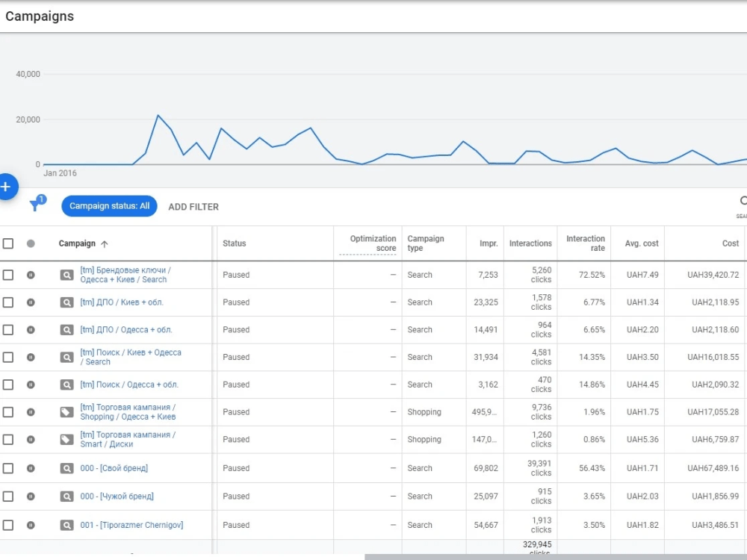The height and width of the screenshot is (560, 747).
Task: Check the box for 000 - [Чужой бренд] campaign
Action: [8, 497]
